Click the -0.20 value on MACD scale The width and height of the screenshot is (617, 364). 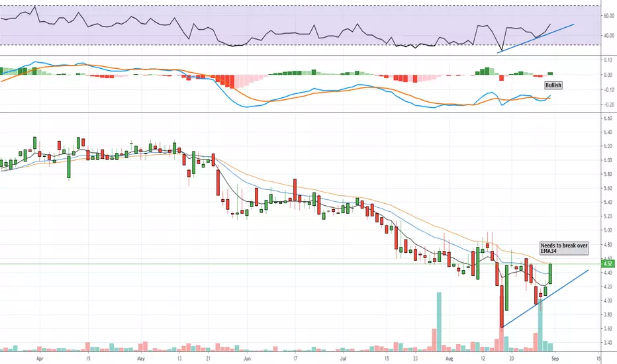(608, 105)
